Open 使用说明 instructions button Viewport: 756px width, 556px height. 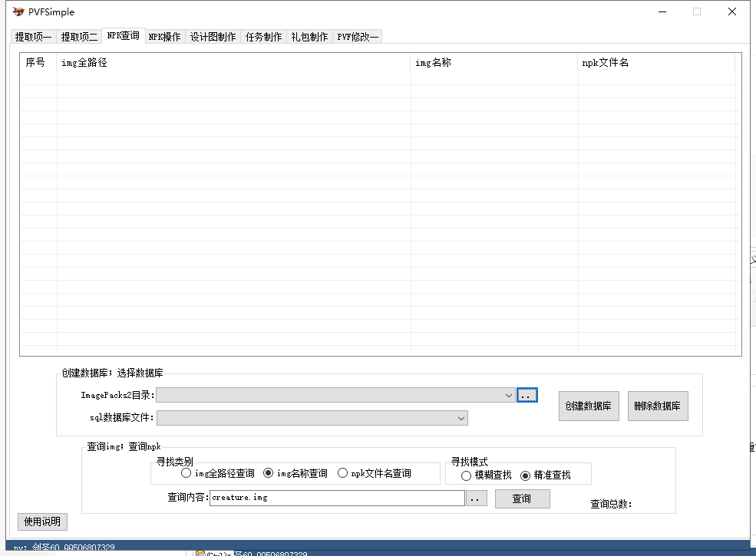[43, 522]
